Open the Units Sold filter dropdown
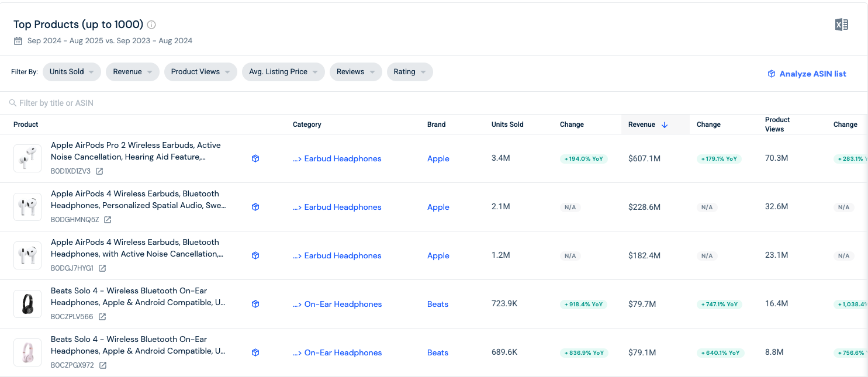 [71, 72]
